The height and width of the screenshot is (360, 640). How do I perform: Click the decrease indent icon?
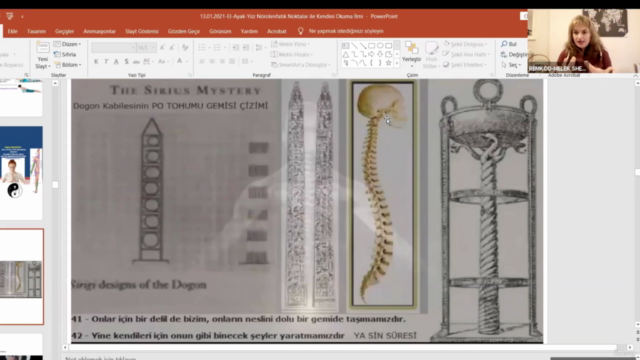(236, 48)
